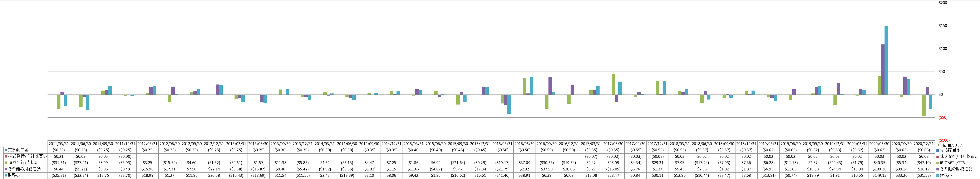Select the ($31.61) bond cell
This screenshot has width=980, height=179.
tap(59, 163)
